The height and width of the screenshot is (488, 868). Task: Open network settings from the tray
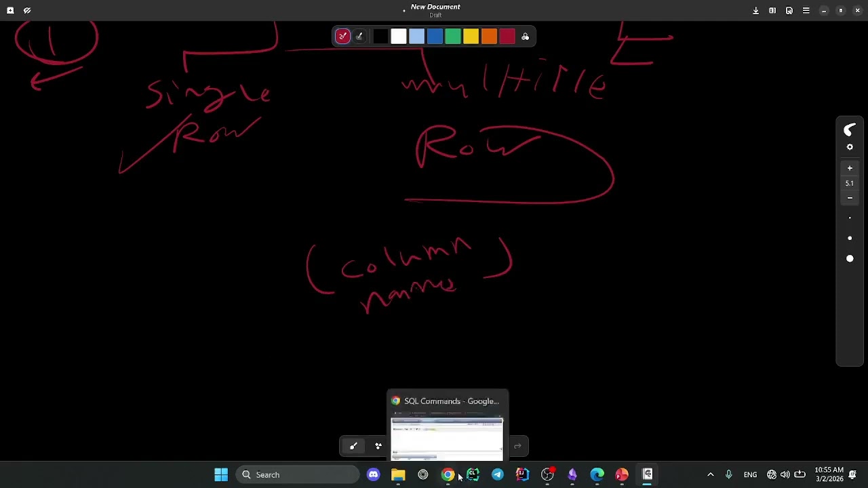point(772,474)
